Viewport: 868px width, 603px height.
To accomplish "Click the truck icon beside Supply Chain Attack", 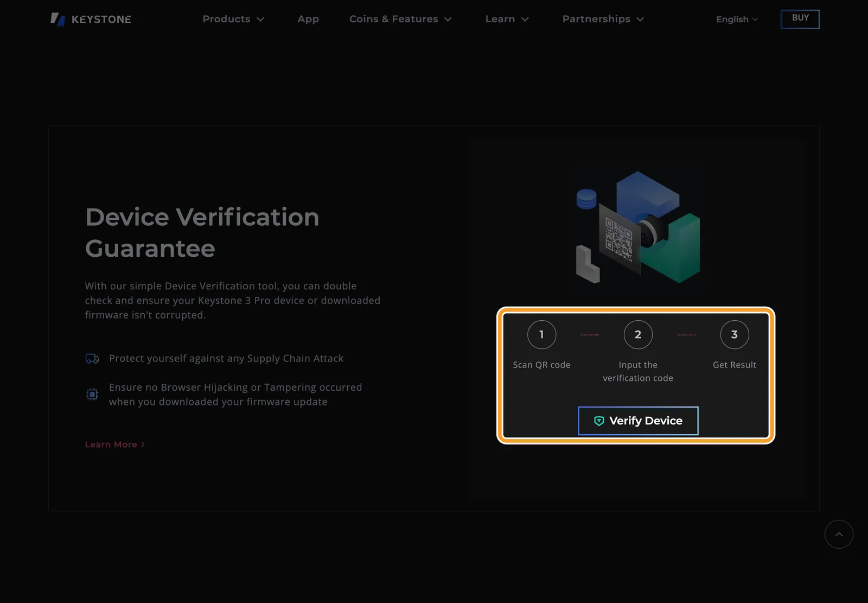I will 92,359.
